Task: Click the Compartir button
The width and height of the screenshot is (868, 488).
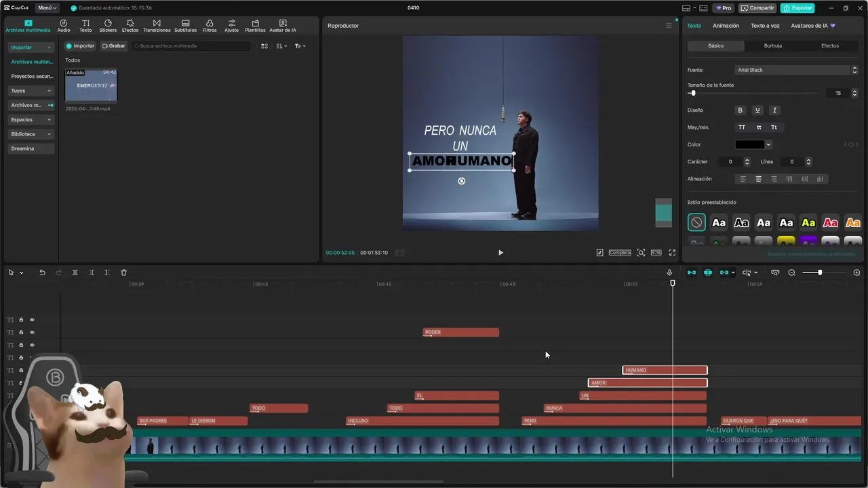Action: [x=757, y=8]
